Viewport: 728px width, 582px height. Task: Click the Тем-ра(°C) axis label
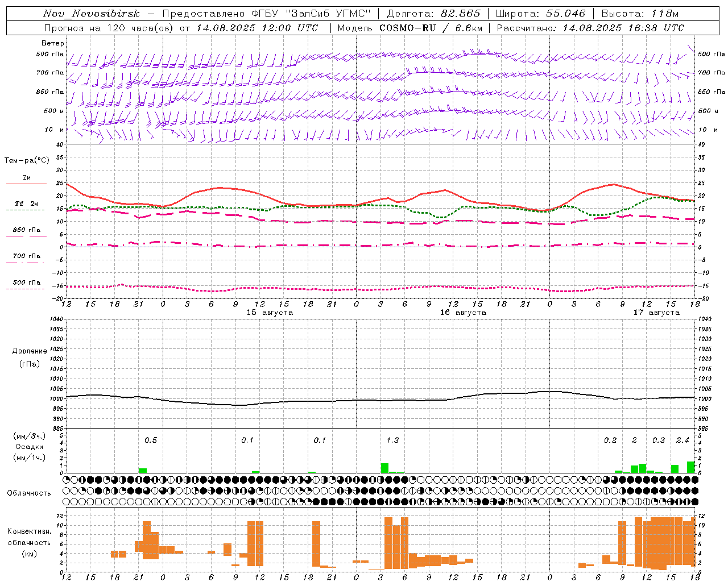[27, 161]
